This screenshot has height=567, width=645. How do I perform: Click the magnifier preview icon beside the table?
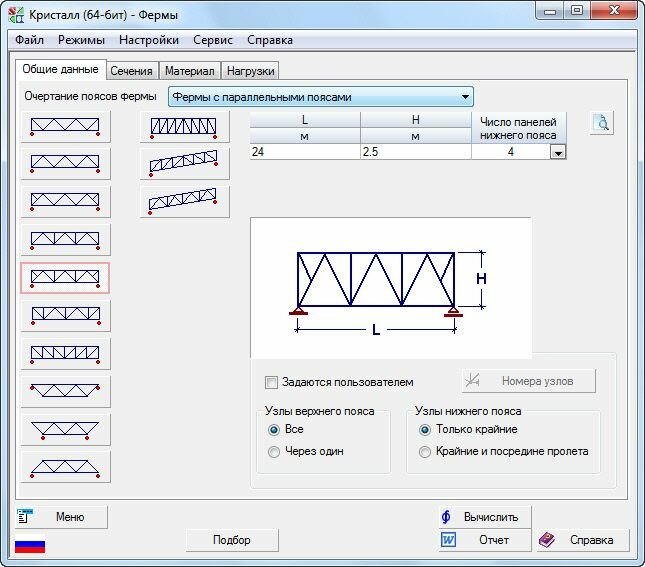click(x=602, y=123)
